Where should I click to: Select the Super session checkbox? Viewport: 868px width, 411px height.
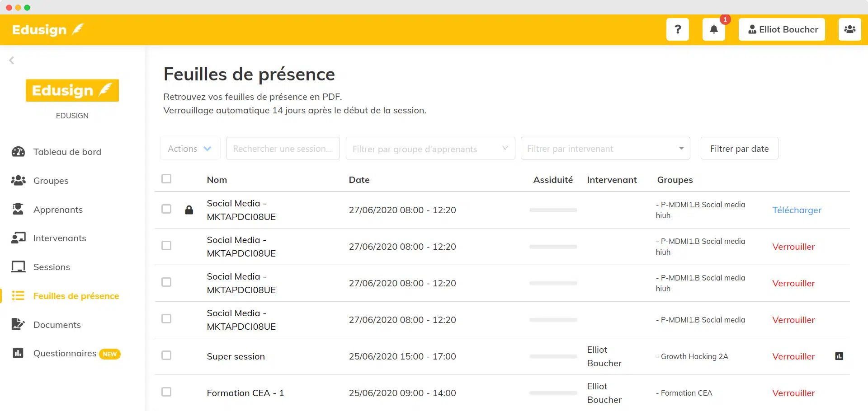coord(166,355)
